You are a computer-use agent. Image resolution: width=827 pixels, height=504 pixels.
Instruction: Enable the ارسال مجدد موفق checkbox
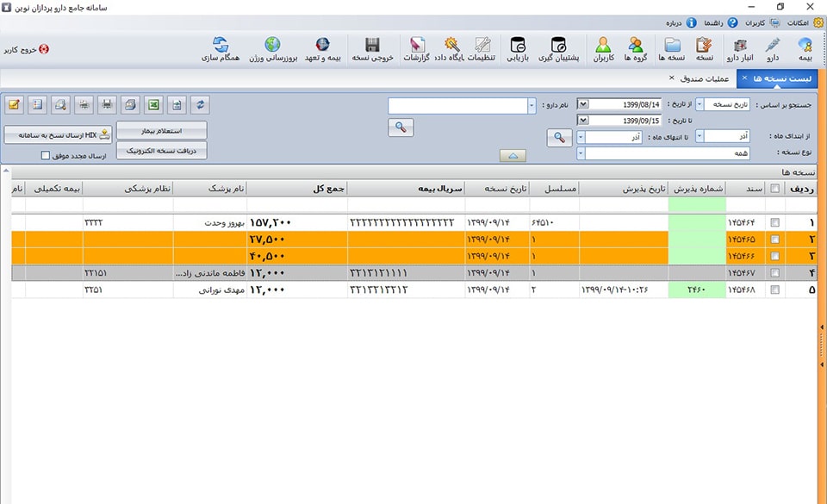(x=46, y=156)
